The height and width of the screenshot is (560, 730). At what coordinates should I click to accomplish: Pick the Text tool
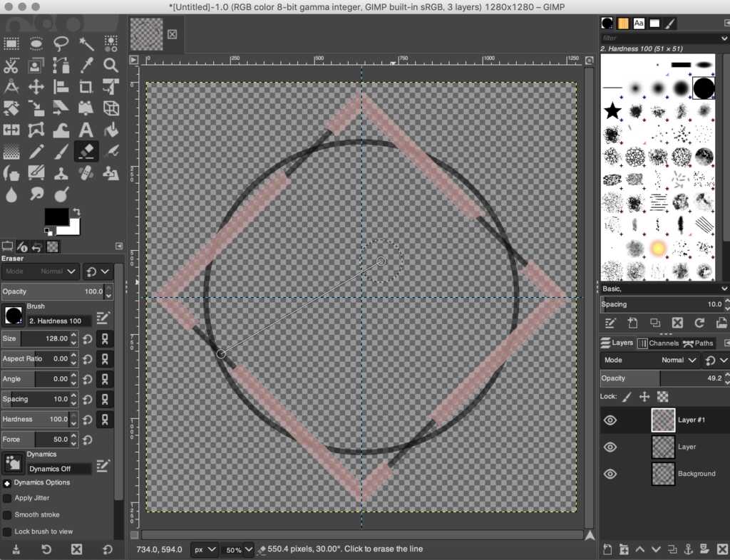(86, 129)
